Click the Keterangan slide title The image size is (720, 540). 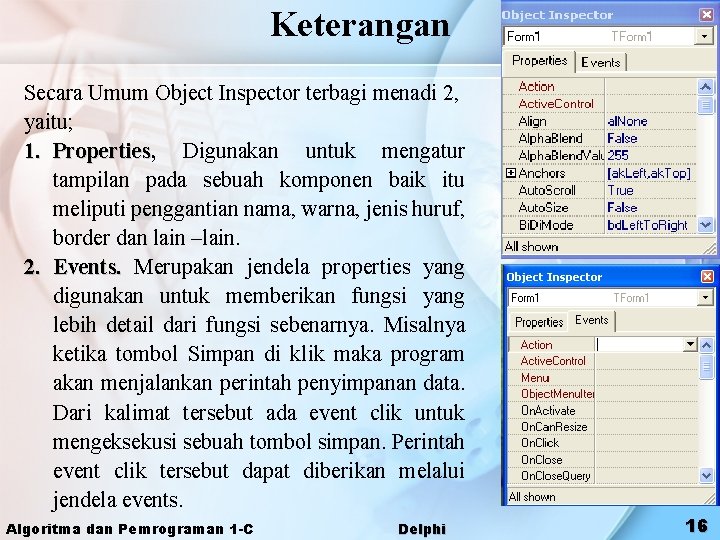360,25
